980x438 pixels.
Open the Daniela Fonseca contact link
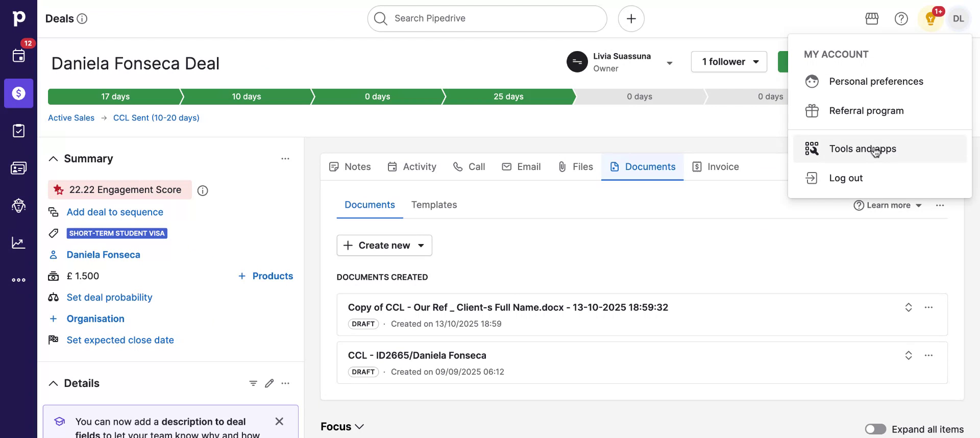[x=103, y=255]
